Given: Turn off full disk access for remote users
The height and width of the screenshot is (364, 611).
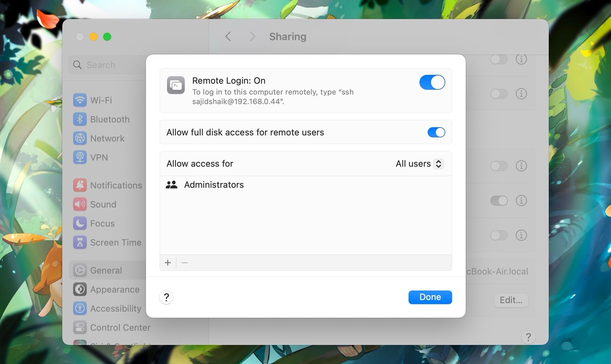Looking at the screenshot, I should click(436, 132).
